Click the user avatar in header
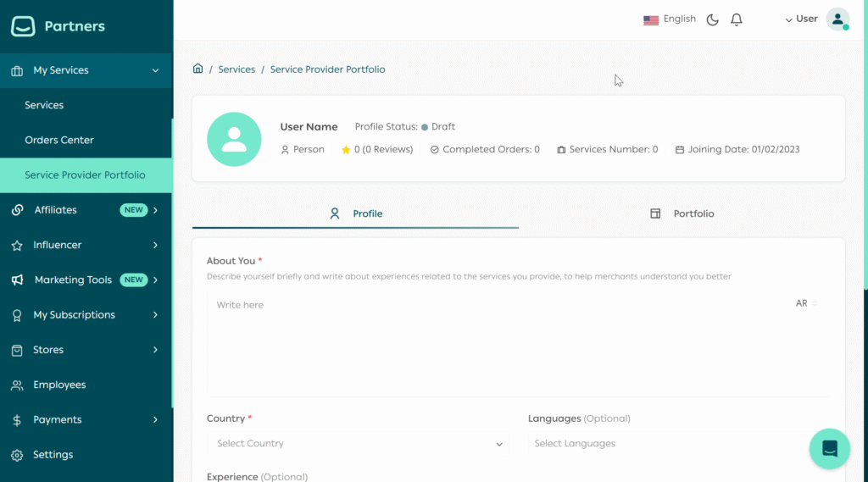 pyautogui.click(x=837, y=19)
